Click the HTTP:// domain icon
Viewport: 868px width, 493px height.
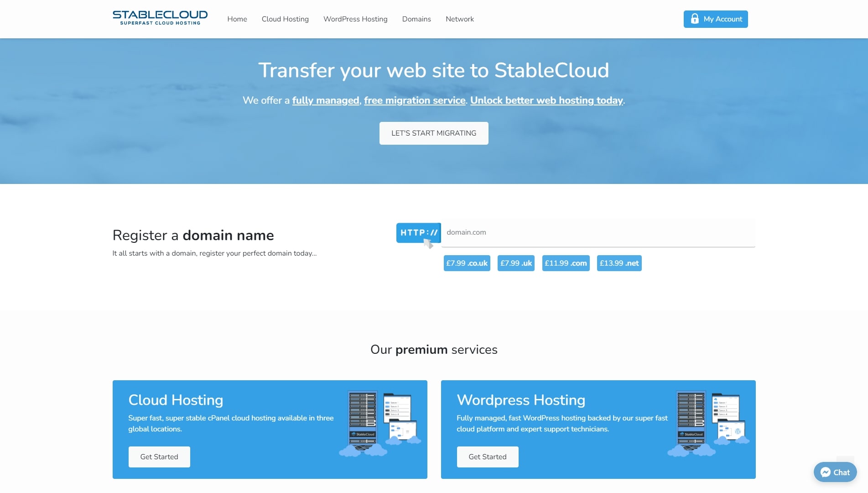coord(418,233)
